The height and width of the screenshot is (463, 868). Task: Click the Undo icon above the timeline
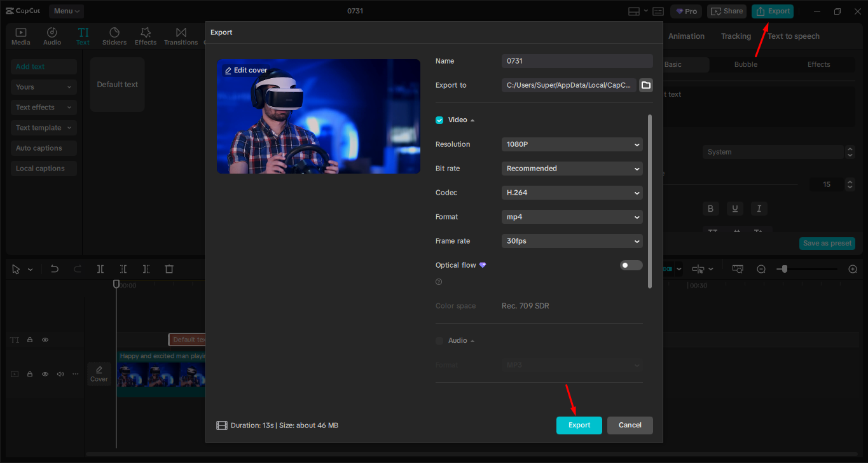click(x=55, y=269)
